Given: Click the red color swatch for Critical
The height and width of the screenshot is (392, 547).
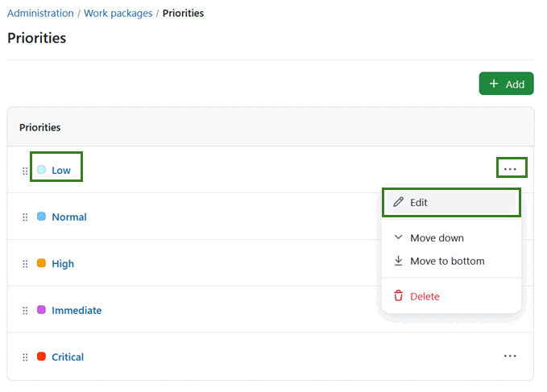Looking at the screenshot, I should pos(41,357).
